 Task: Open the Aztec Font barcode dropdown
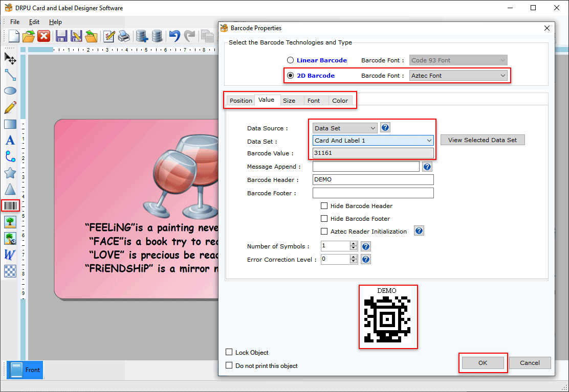pyautogui.click(x=458, y=75)
